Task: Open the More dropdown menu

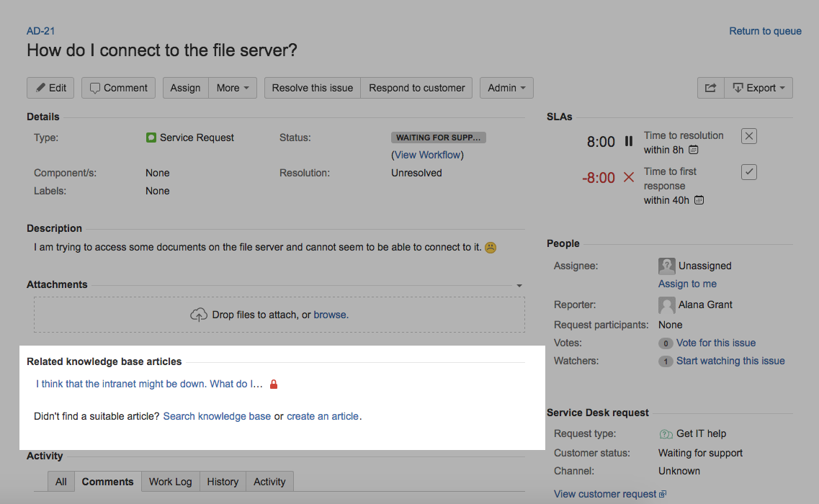Action: click(x=233, y=88)
